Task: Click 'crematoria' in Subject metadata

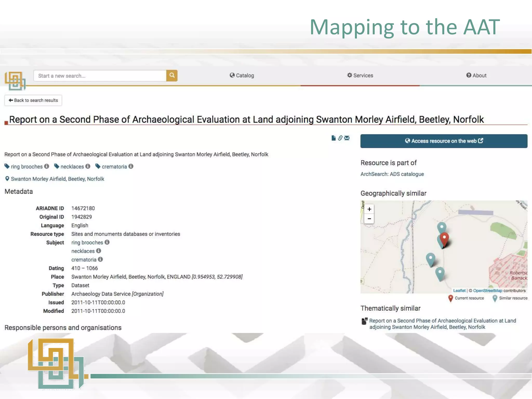Action: pos(84,260)
